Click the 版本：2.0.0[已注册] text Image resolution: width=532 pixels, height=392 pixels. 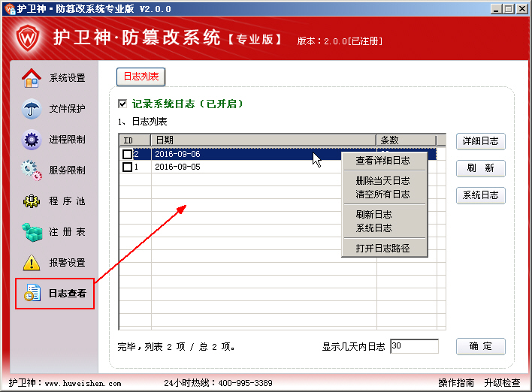click(340, 41)
